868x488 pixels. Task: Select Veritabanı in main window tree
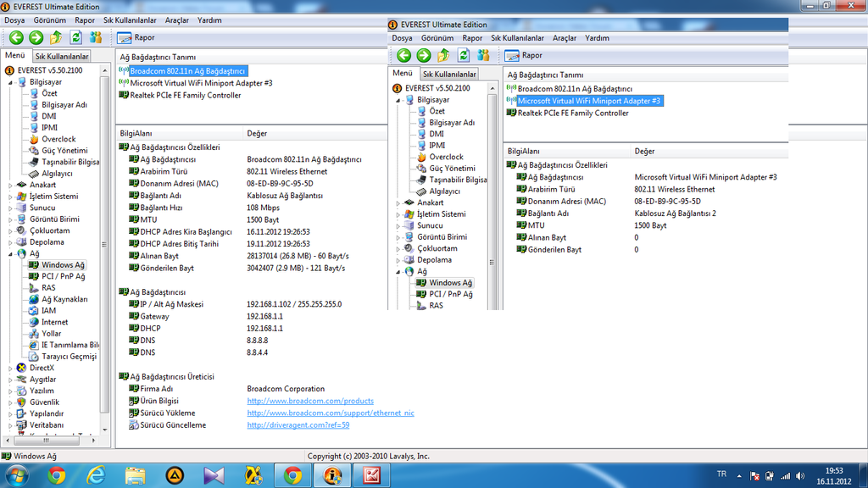(x=47, y=425)
